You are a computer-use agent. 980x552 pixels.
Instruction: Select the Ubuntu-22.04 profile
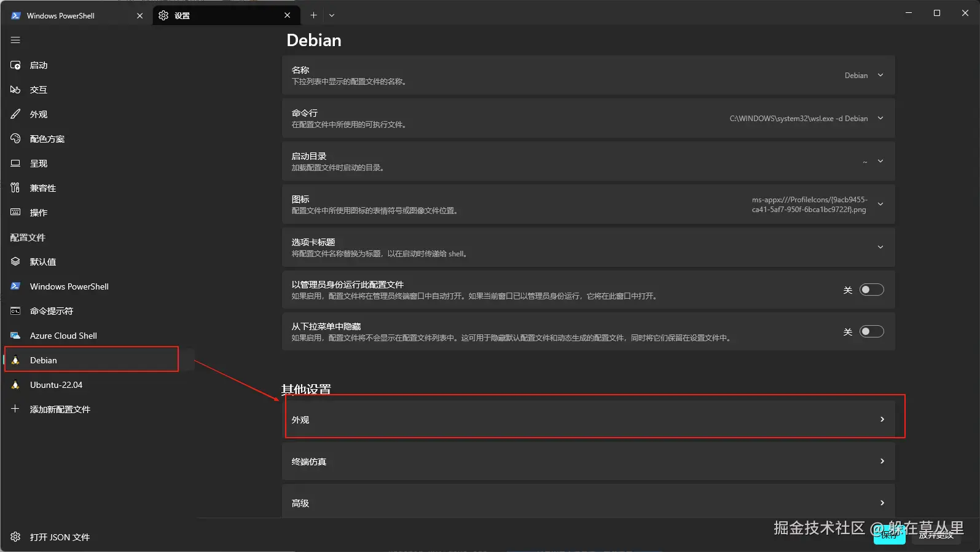tap(98, 385)
